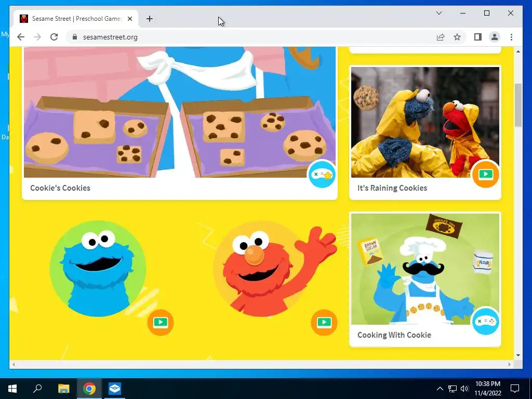This screenshot has width=532, height=399.
Task: Open the Cookie's Cookies game title
Action: [60, 188]
